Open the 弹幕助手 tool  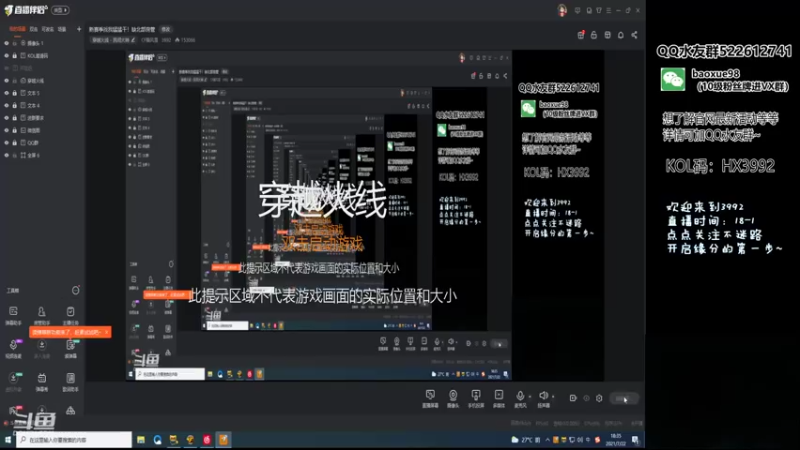pos(13,315)
